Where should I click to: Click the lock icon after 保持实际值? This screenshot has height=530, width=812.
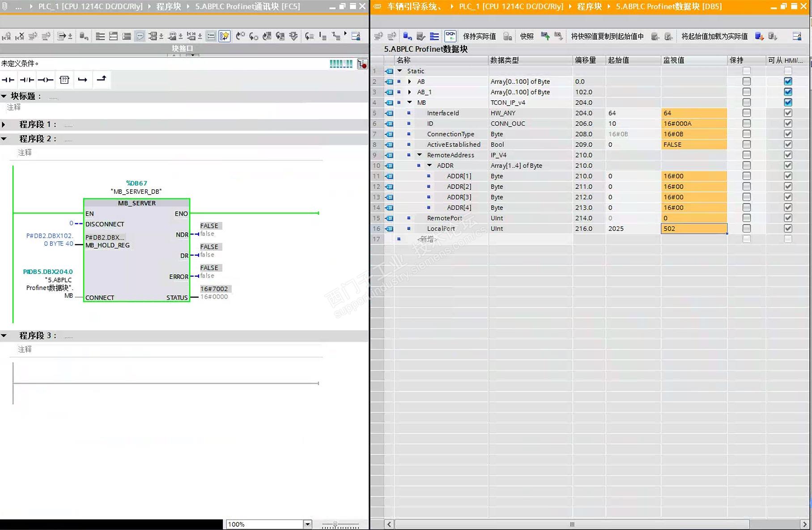click(x=507, y=36)
